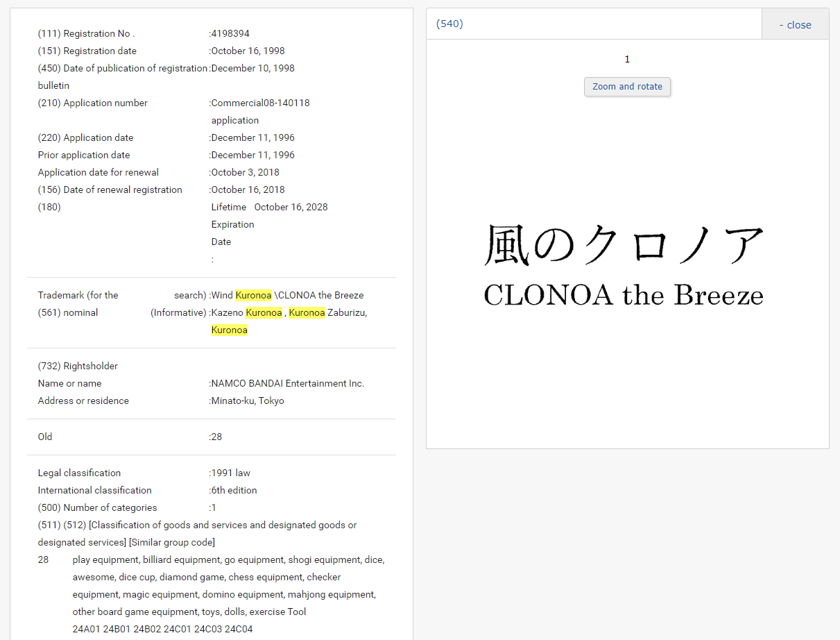Click the Kazeno Kuronoa nominal text
The width and height of the screenshot is (840, 640).
247,312
